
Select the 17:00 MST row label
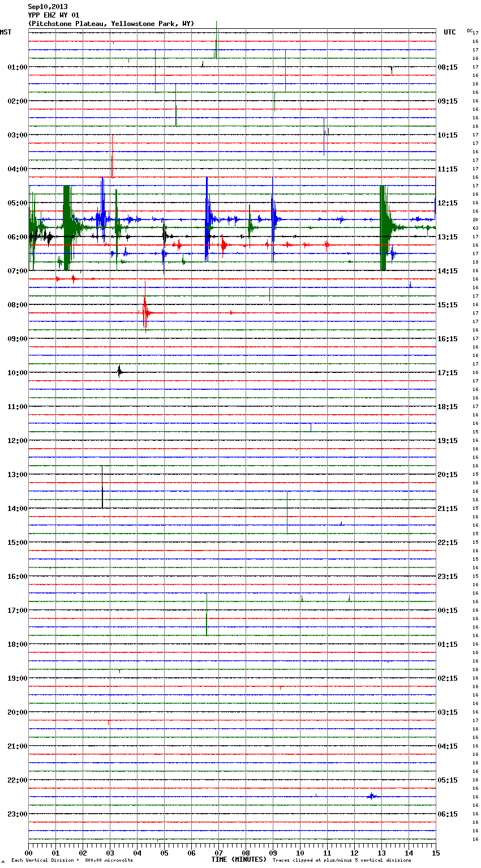[x=18, y=610]
